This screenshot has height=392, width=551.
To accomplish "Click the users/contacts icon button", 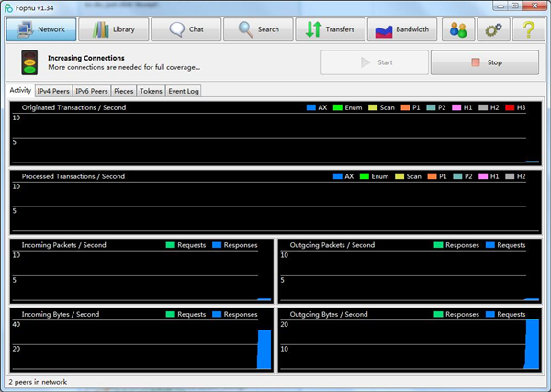I will [457, 29].
